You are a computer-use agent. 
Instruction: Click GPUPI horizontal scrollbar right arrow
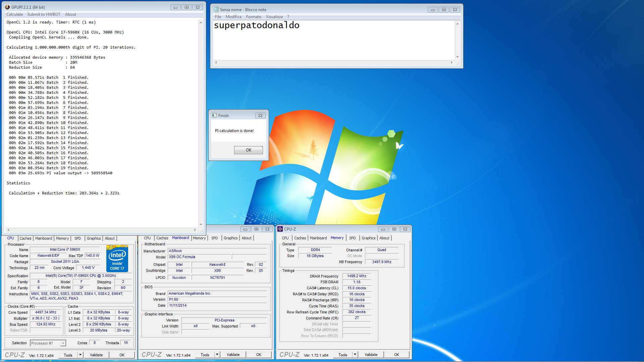pyautogui.click(x=195, y=230)
